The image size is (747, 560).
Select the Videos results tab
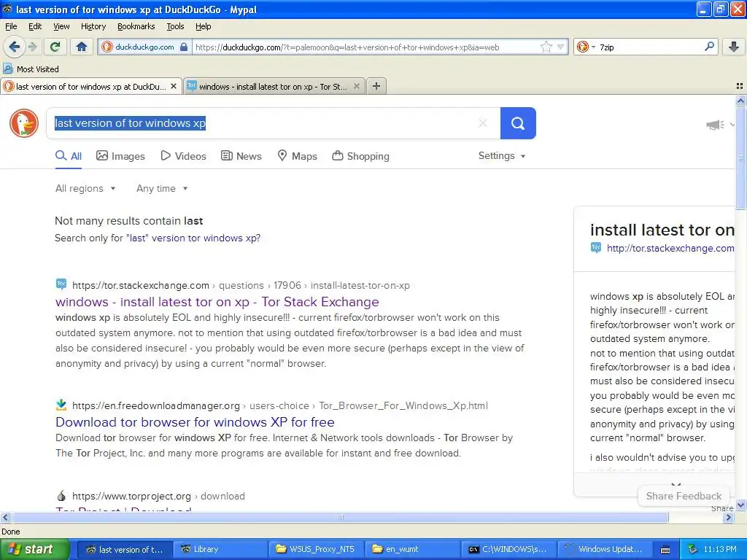[183, 156]
